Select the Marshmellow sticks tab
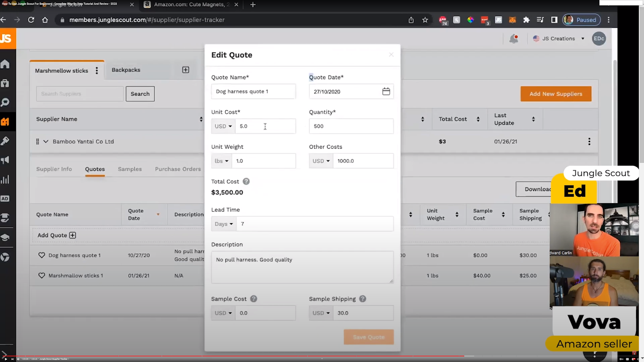 (62, 70)
